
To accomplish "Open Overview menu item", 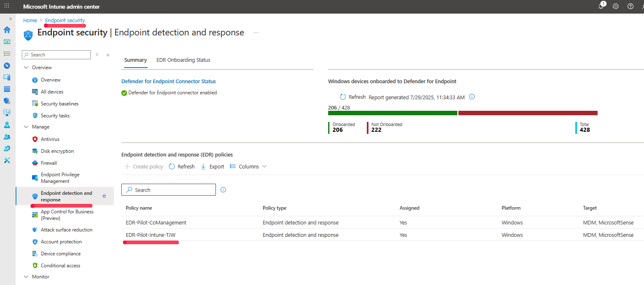I will click(x=51, y=80).
